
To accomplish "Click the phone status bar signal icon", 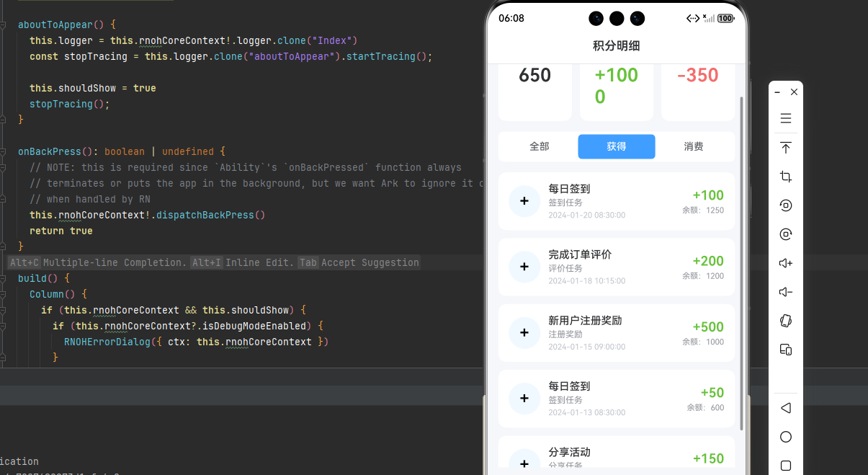I will [x=709, y=18].
